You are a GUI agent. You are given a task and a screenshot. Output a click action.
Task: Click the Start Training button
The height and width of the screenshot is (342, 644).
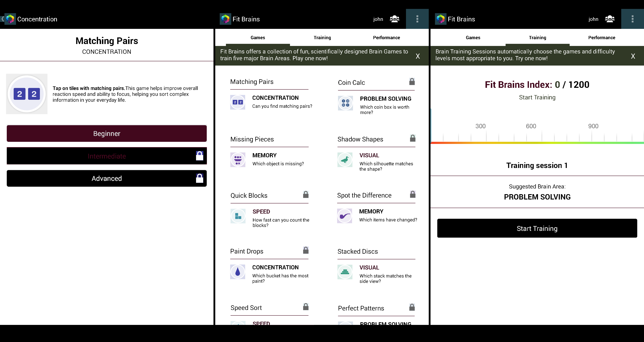[x=537, y=229]
